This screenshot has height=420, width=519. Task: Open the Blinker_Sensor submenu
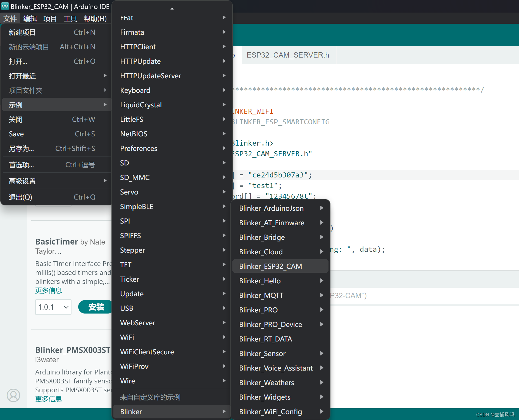[280, 353]
